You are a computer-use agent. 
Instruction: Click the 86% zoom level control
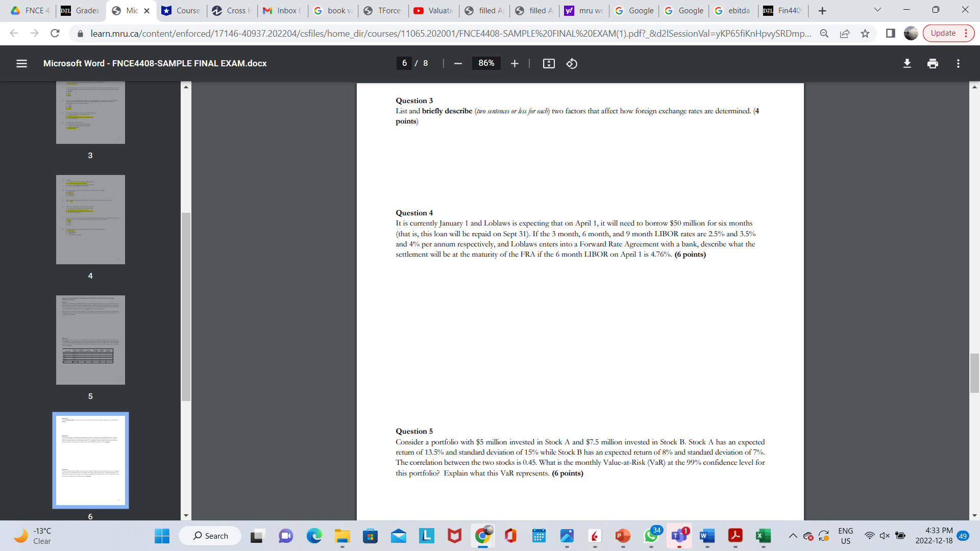coord(486,63)
